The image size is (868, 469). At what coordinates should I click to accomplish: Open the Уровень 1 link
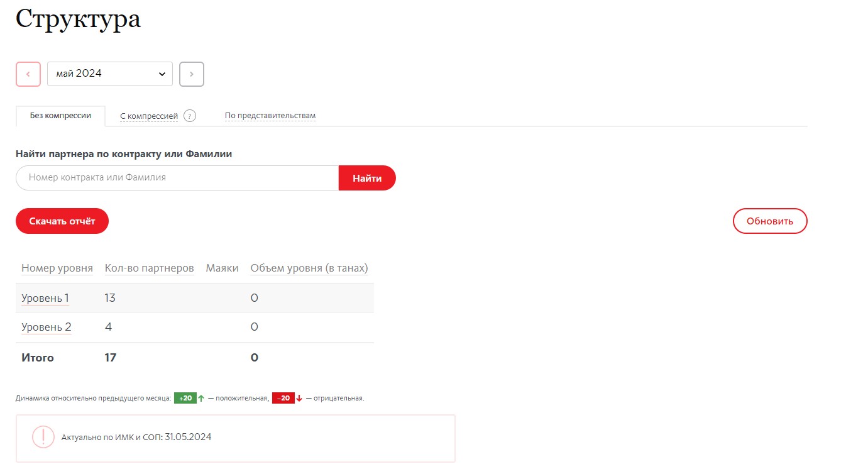tap(45, 298)
